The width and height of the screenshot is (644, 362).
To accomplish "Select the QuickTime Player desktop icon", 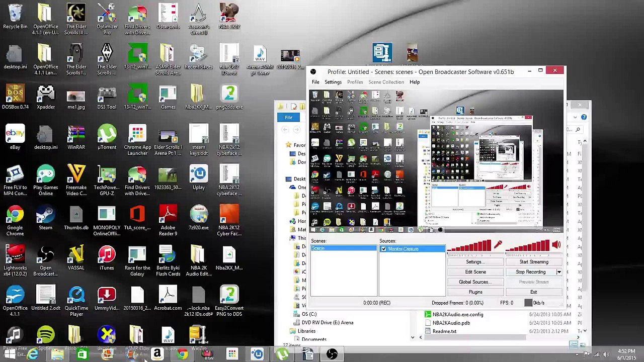I will pyautogui.click(x=76, y=301).
